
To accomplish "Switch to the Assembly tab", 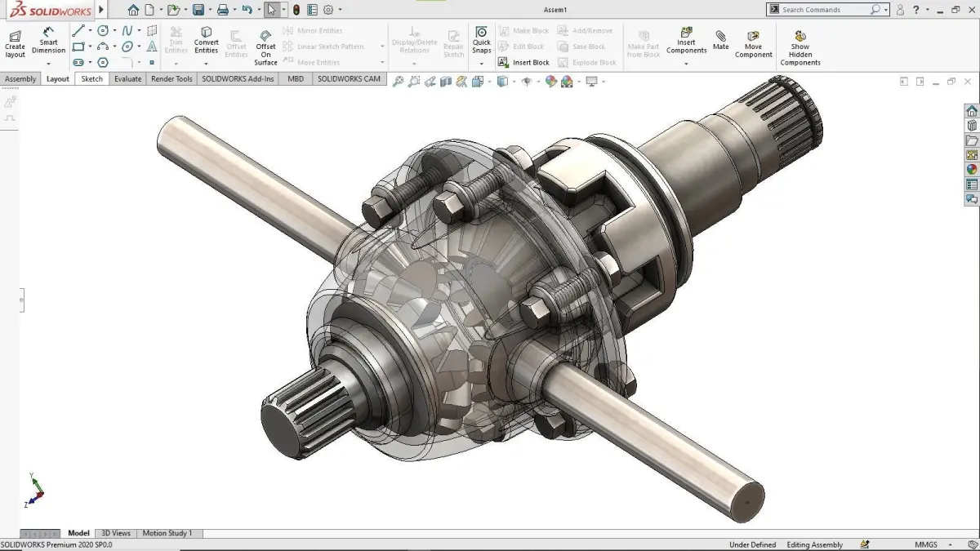I will pyautogui.click(x=20, y=79).
